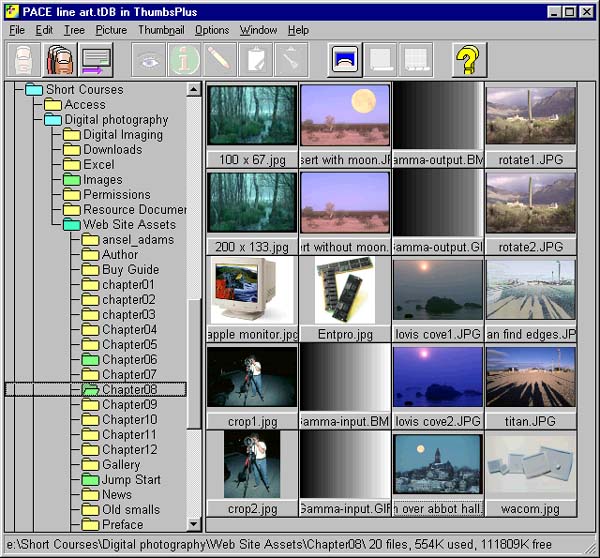
Task: Select the green Jump Start folder icon
Action: tap(90, 480)
